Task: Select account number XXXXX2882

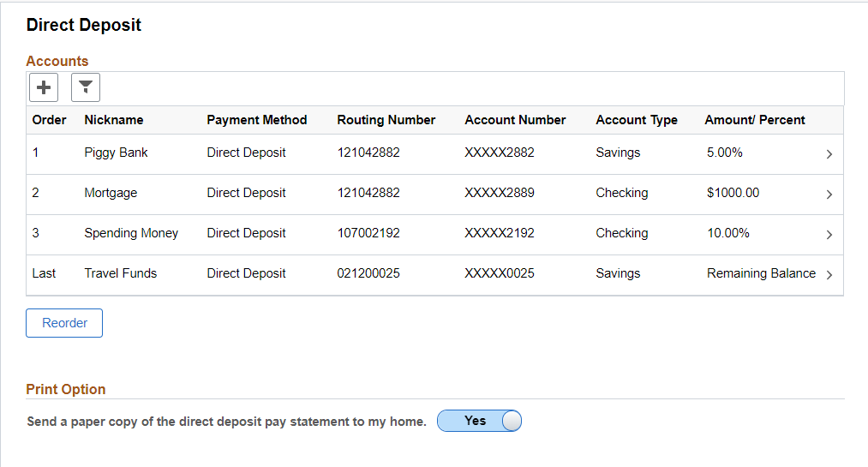Action: click(500, 153)
